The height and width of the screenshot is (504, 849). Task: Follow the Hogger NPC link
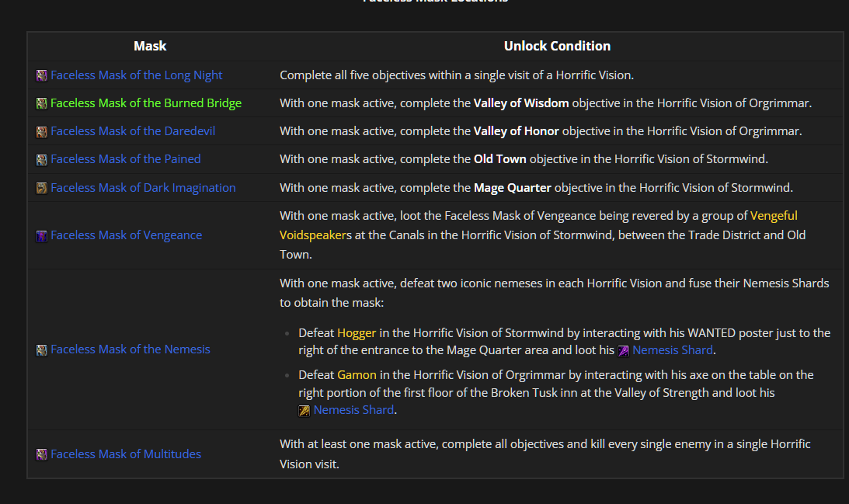point(357,332)
